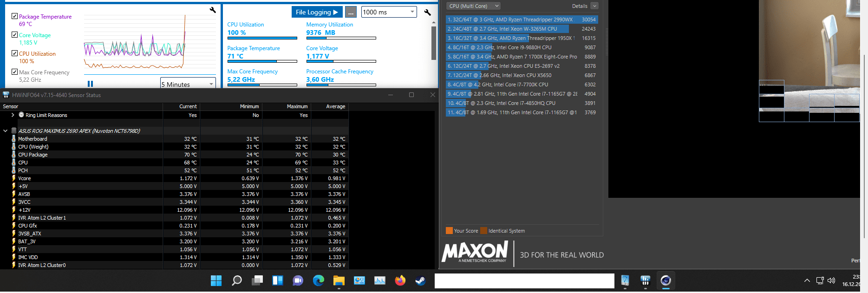Click the Package Temperature 71 °C bar

click(262, 61)
